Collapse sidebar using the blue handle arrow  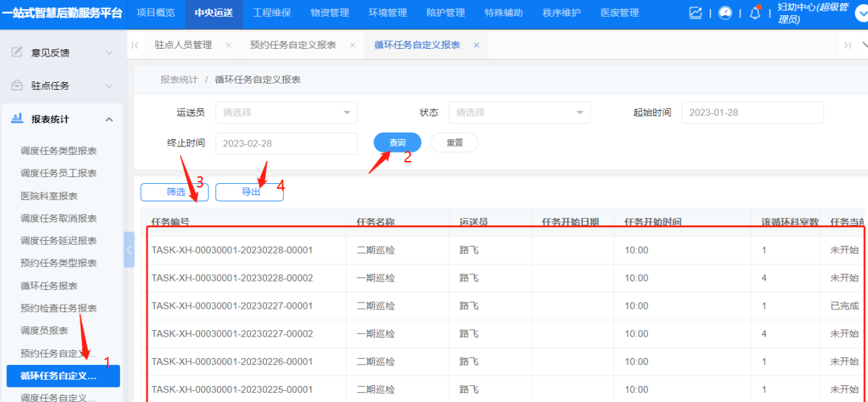click(x=129, y=249)
